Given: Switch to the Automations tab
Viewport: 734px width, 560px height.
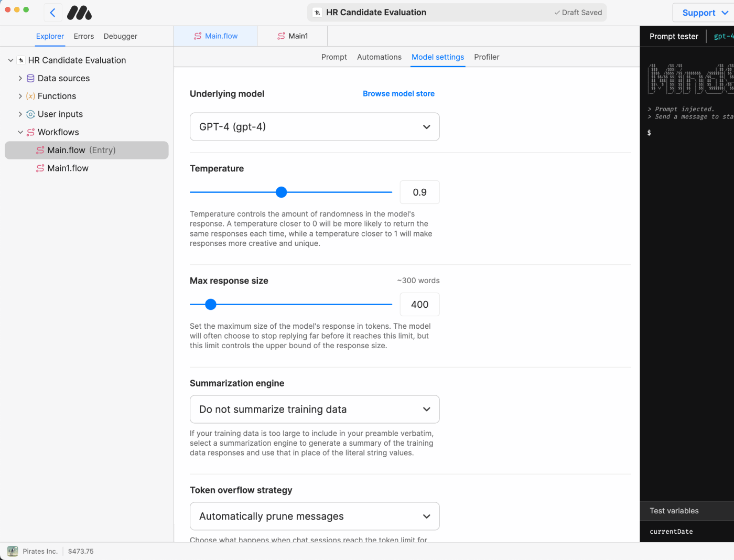Looking at the screenshot, I should pos(379,57).
